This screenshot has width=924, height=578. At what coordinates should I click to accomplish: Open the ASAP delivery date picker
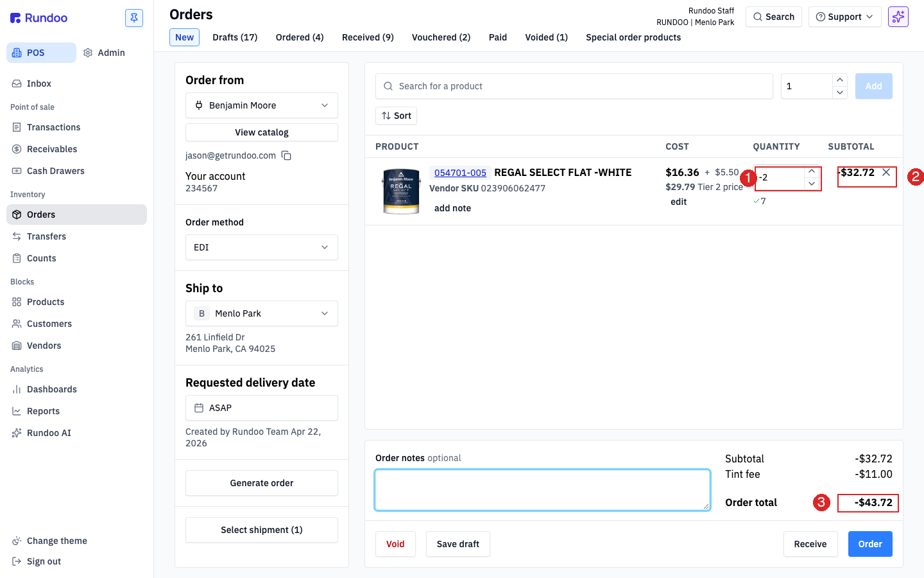(x=262, y=408)
